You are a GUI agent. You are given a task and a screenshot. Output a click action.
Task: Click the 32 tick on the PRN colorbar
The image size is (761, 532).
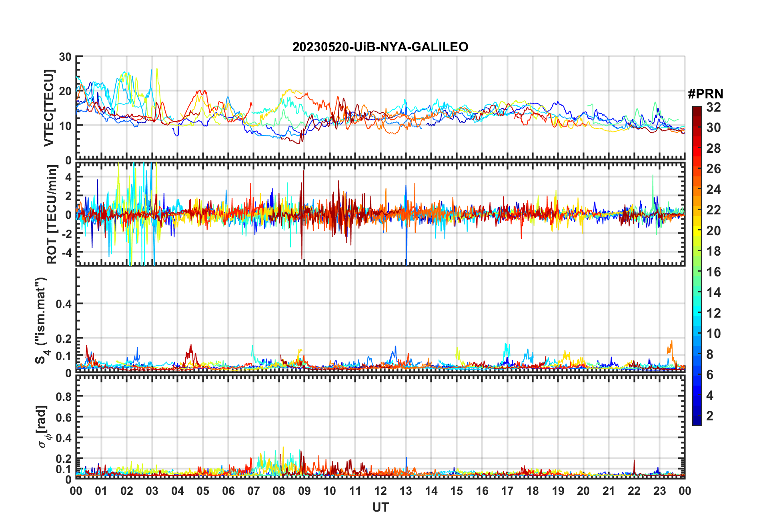click(x=713, y=107)
